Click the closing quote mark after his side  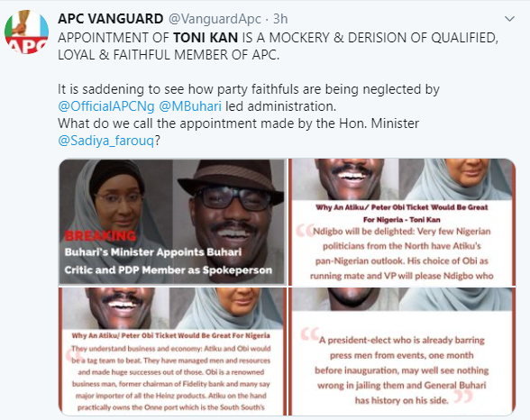click(462, 396)
